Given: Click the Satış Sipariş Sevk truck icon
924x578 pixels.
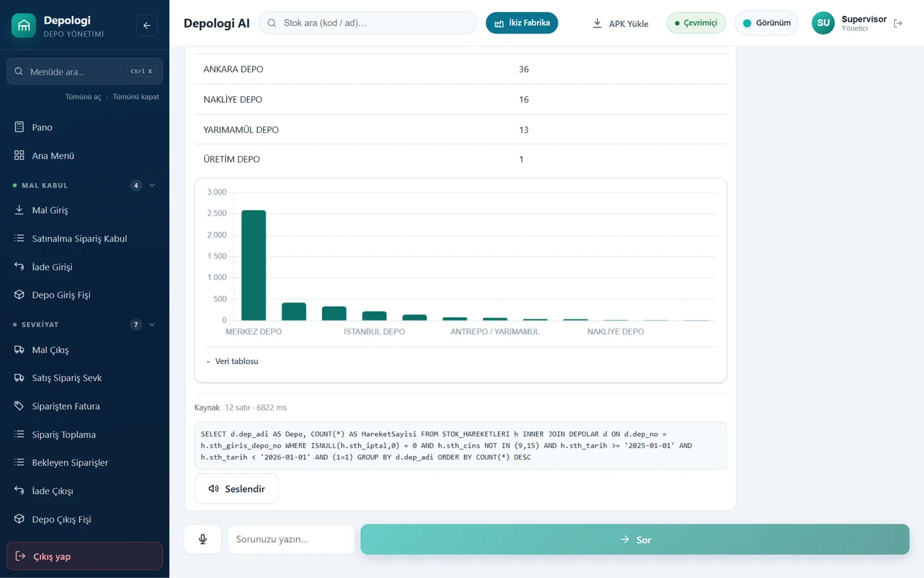Looking at the screenshot, I should click(19, 378).
